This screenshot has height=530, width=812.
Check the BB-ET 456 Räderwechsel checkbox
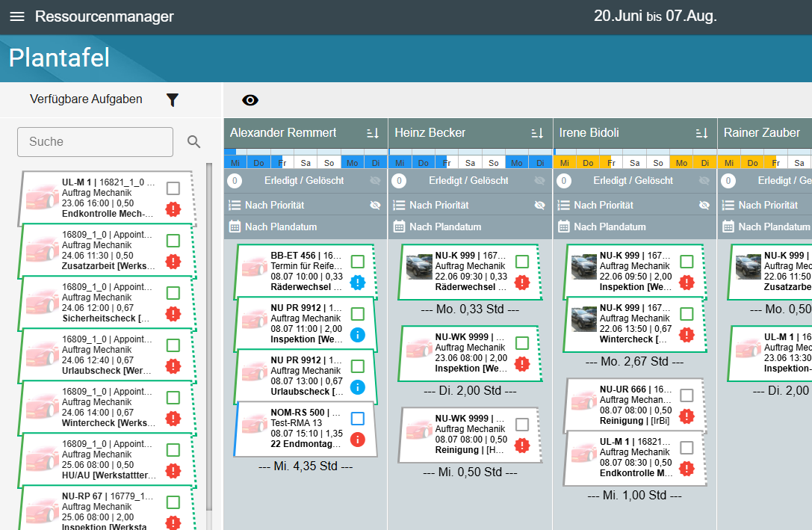tap(357, 261)
